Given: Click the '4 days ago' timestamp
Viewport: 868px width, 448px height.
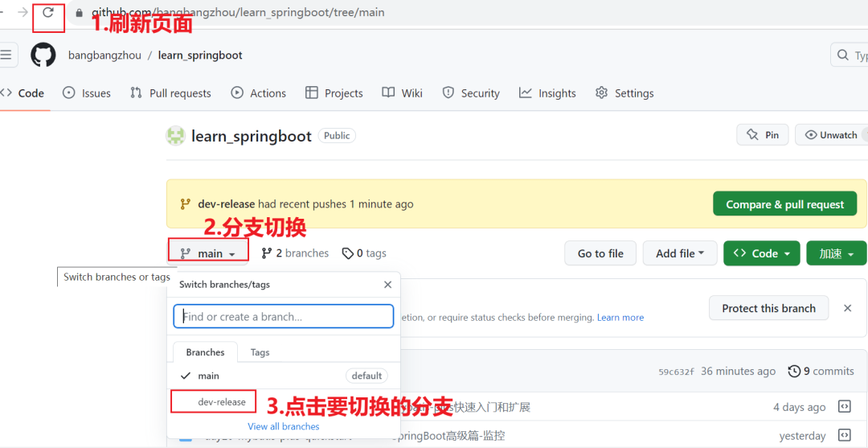Looking at the screenshot, I should (x=800, y=407).
